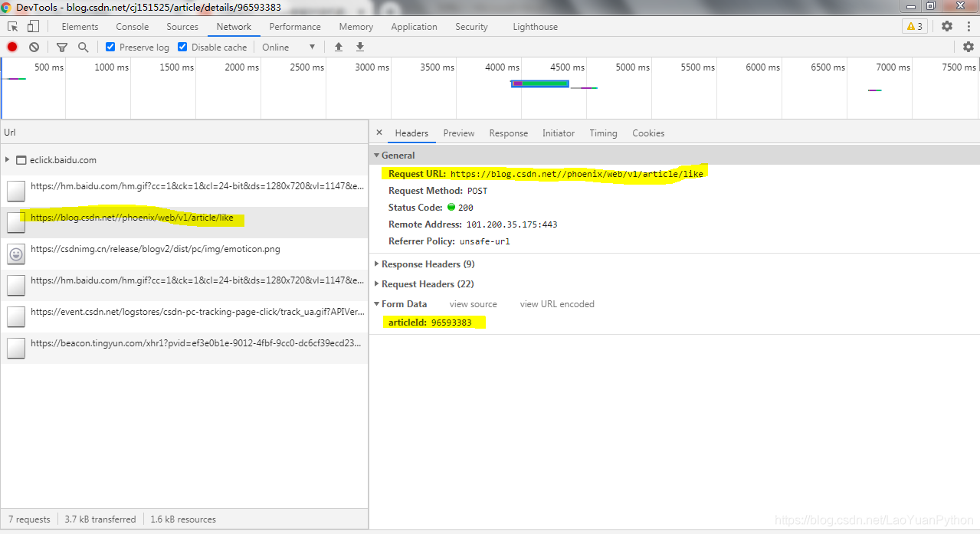Screen dimensions: 980x534
Task: Click the Referrer Policy unsafe-url value
Action: click(485, 241)
